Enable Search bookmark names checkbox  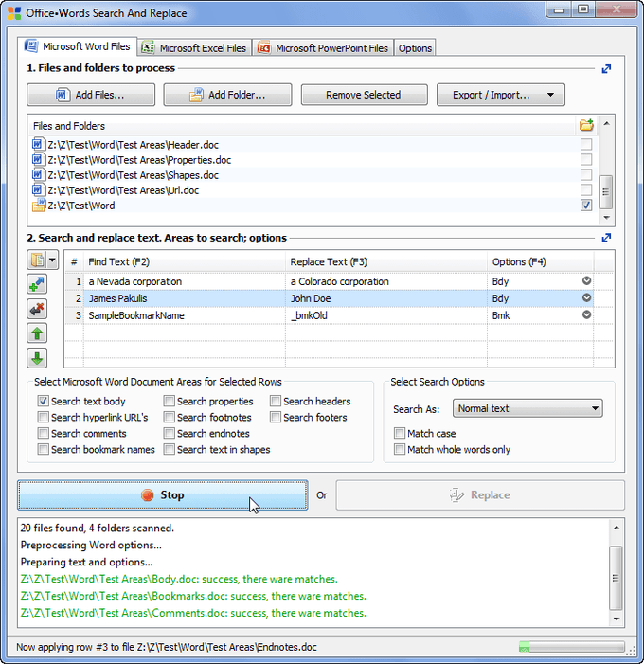(44, 449)
